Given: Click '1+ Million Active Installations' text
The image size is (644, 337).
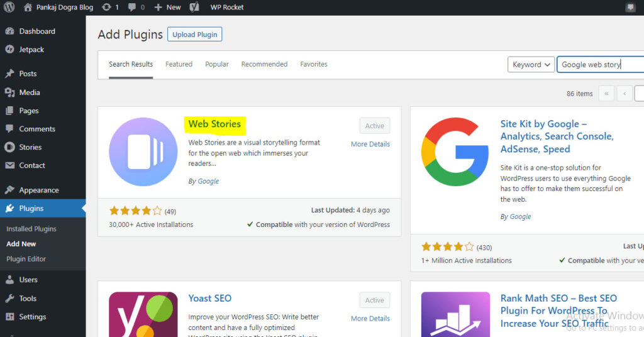Looking at the screenshot, I should 466,260.
